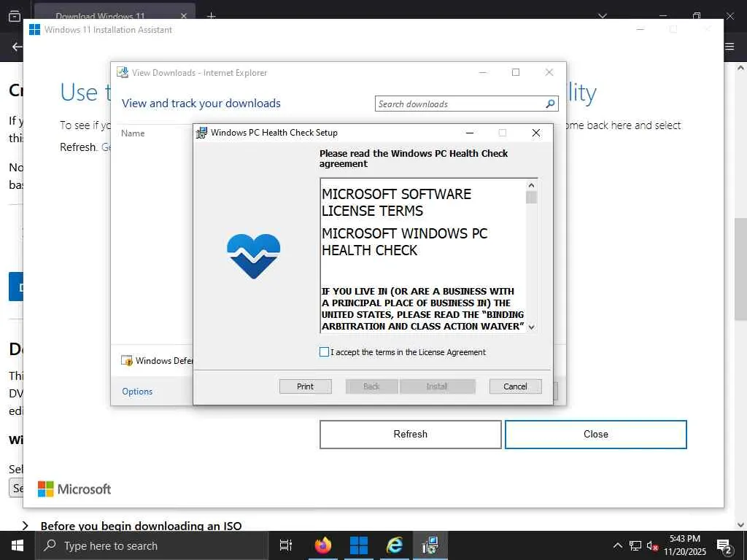Click the browser tab overview icon
This screenshot has height=560, width=747.
pos(15,16)
